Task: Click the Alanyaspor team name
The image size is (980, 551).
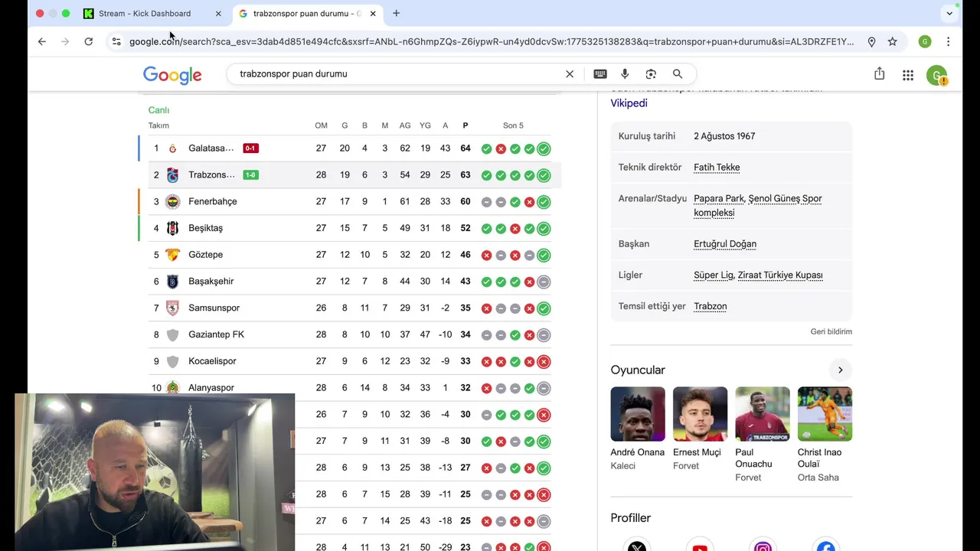Action: 211,388
